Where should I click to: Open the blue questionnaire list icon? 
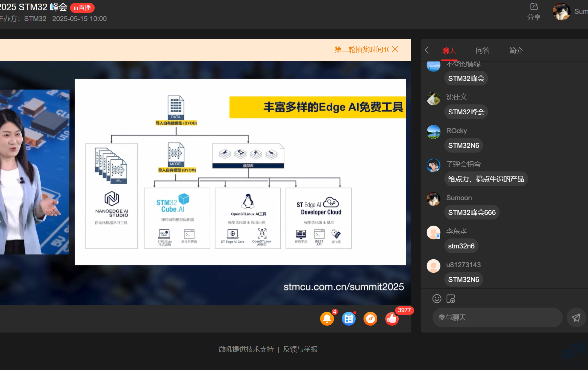click(x=349, y=318)
